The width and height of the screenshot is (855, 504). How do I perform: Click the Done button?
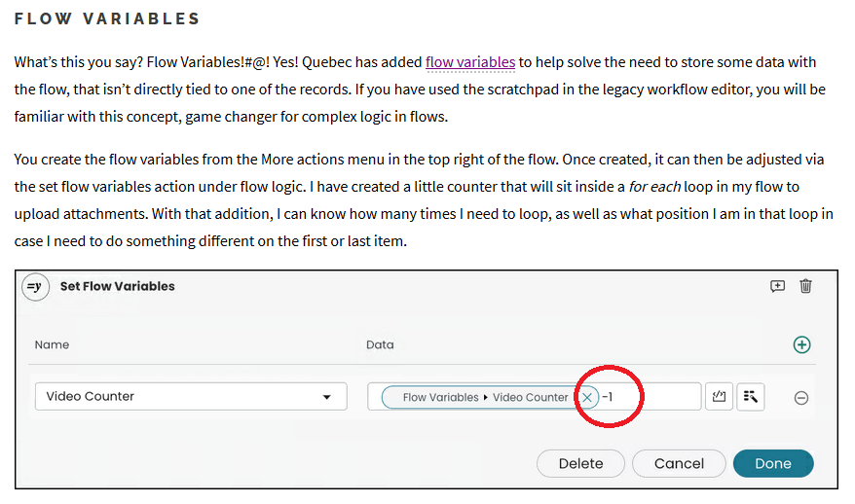coord(773,463)
